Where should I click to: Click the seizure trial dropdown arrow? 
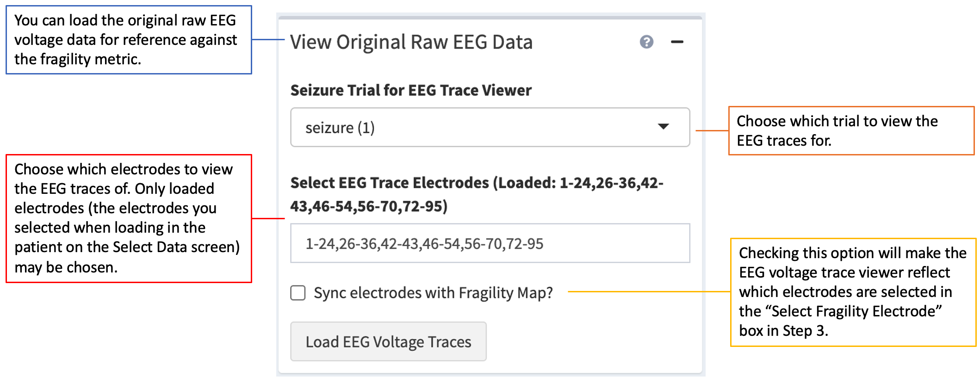pos(663,127)
